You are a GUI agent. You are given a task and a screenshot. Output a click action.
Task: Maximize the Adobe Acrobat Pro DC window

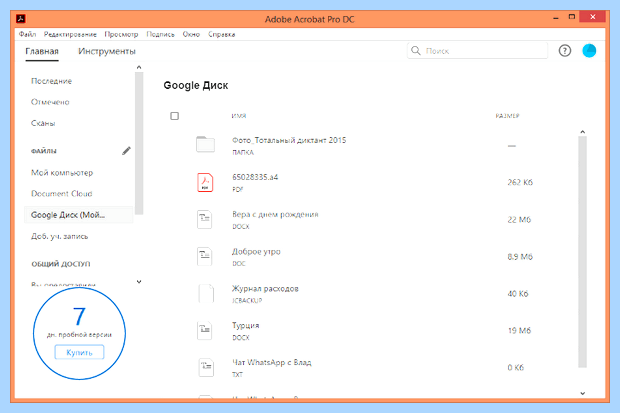572,17
